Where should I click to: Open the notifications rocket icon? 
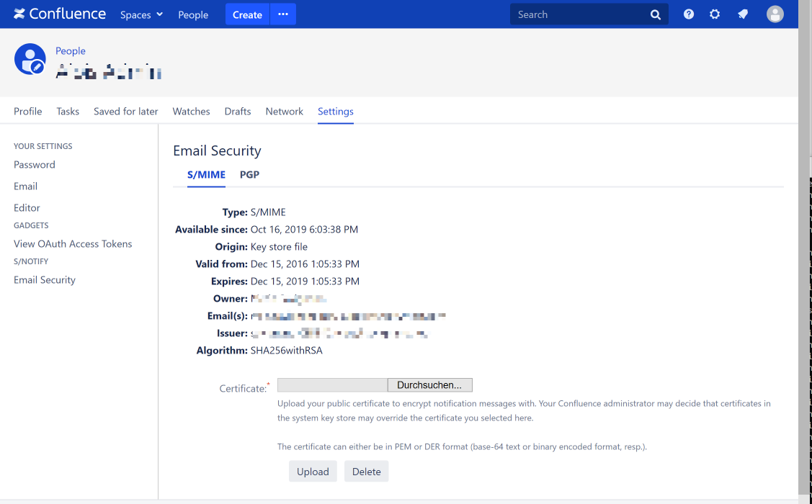(743, 14)
